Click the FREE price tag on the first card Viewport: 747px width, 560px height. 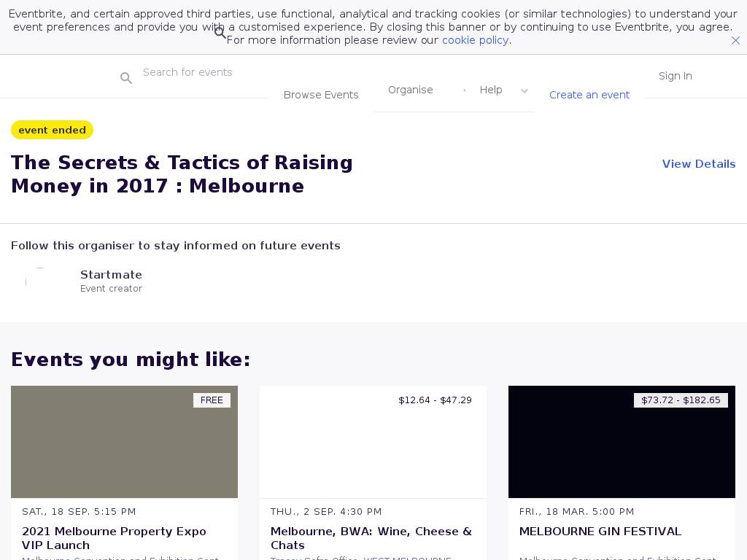pos(212,400)
